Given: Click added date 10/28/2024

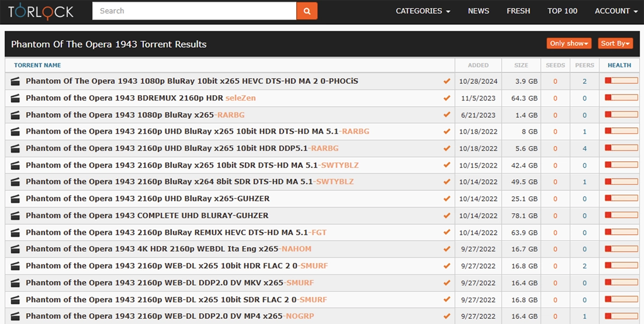Looking at the screenshot, I should coord(478,82).
